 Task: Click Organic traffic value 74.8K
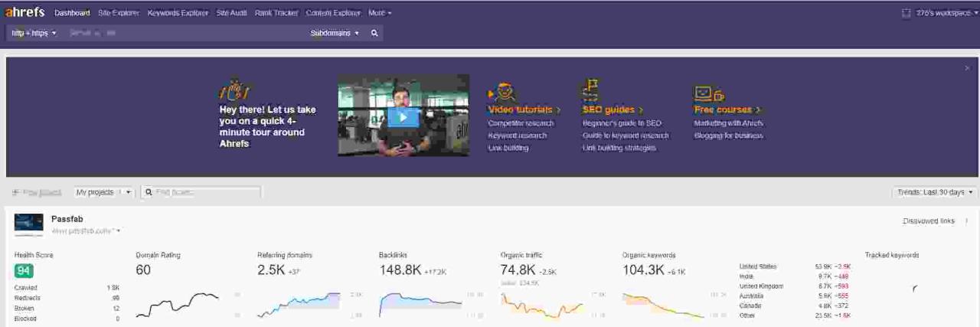(x=518, y=270)
